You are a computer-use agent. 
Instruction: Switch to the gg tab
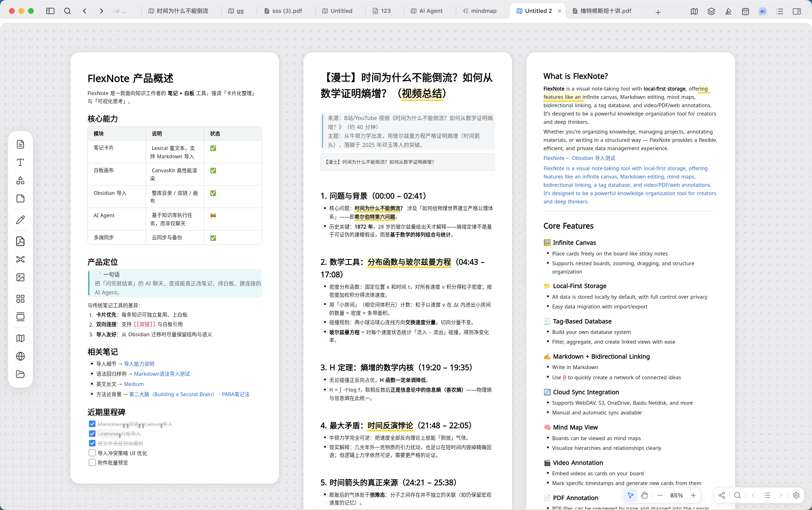tap(236, 11)
